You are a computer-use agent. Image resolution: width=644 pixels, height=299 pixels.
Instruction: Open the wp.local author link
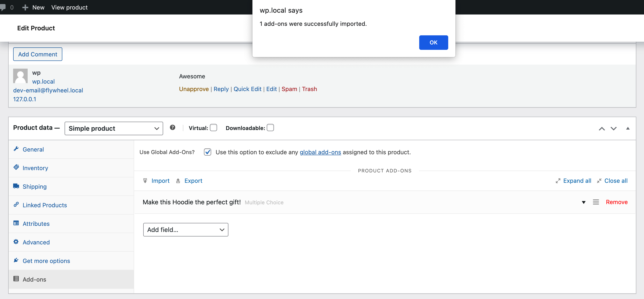44,82
